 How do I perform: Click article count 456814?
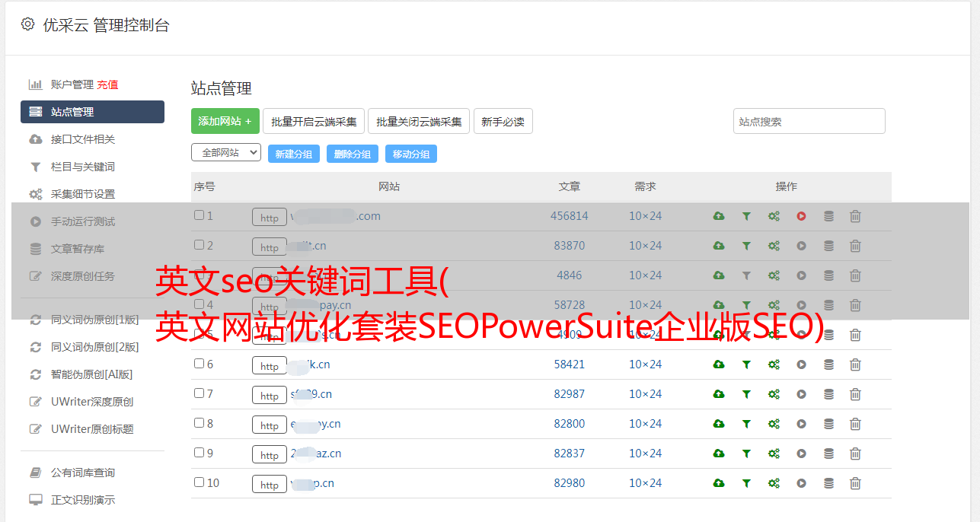point(570,216)
